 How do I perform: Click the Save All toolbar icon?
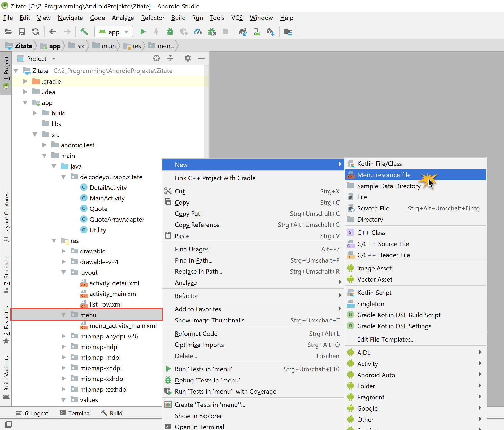(x=22, y=32)
